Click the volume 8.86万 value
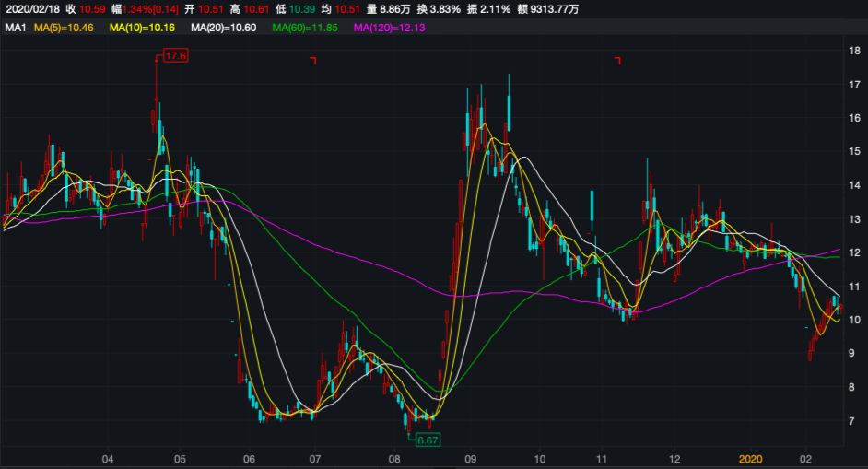Viewport: 868px width, 469px height. click(395, 9)
